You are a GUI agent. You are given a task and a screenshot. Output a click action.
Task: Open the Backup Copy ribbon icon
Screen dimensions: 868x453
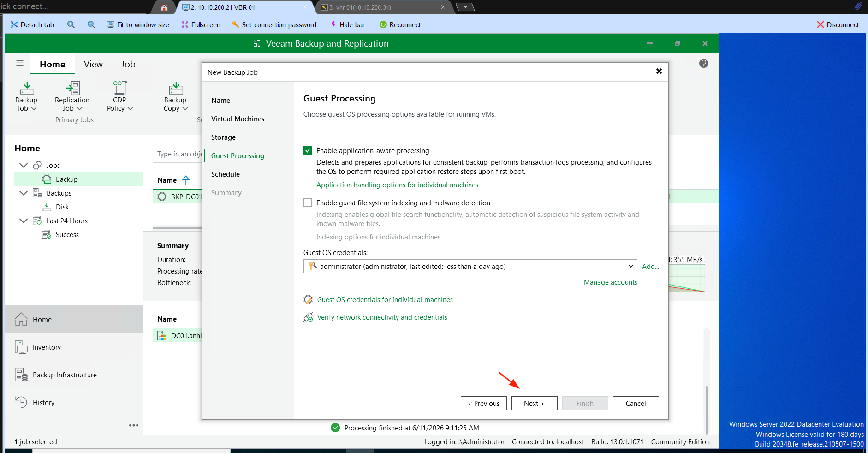point(176,88)
